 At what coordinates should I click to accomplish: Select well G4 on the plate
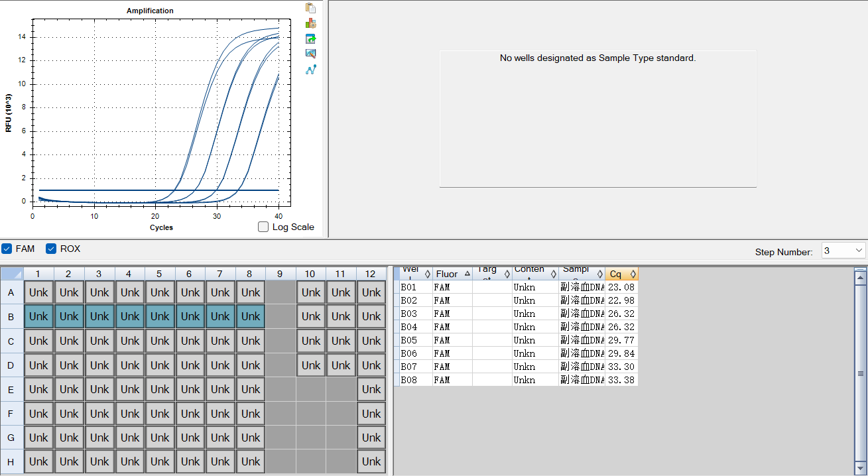[x=130, y=438]
